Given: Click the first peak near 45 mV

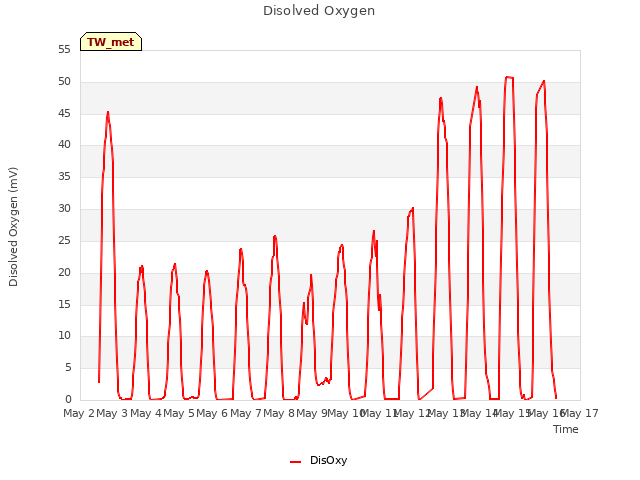Looking at the screenshot, I should (x=108, y=112).
